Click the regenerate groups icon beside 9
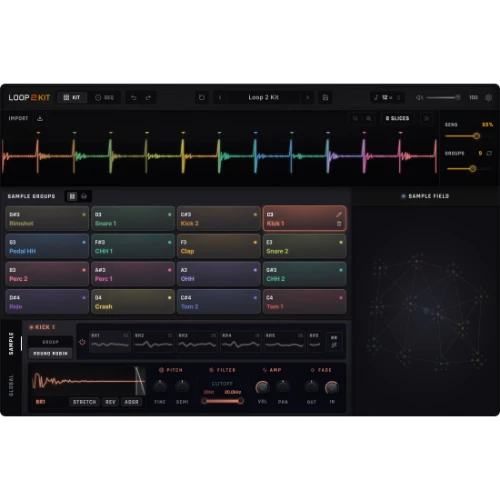This screenshot has height=500, width=500. pyautogui.click(x=489, y=153)
